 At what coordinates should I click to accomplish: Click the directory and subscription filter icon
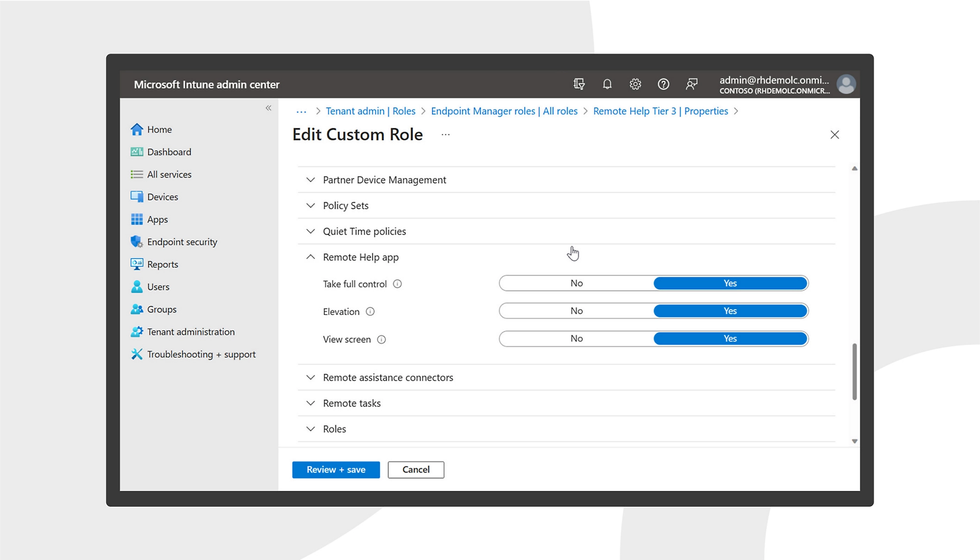tap(579, 84)
